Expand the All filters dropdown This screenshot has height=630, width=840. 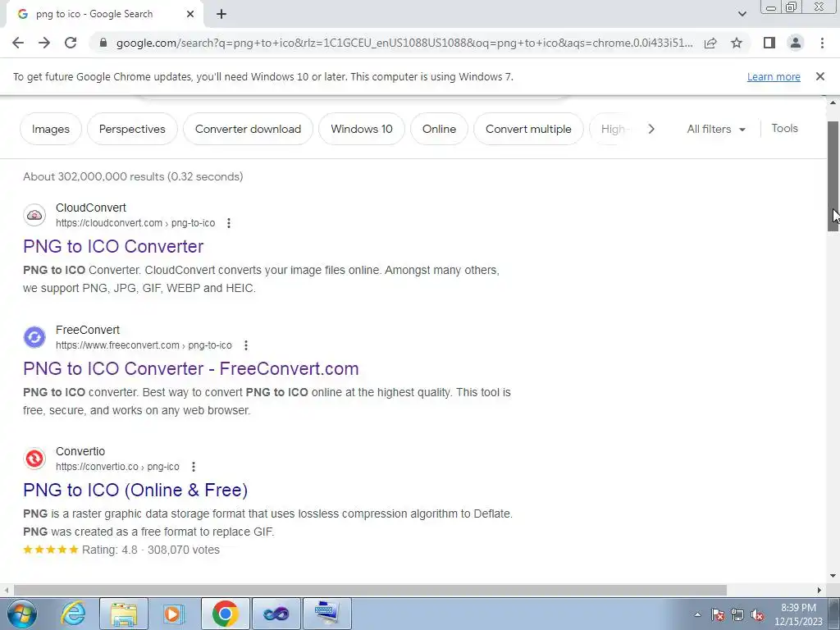[x=716, y=129]
